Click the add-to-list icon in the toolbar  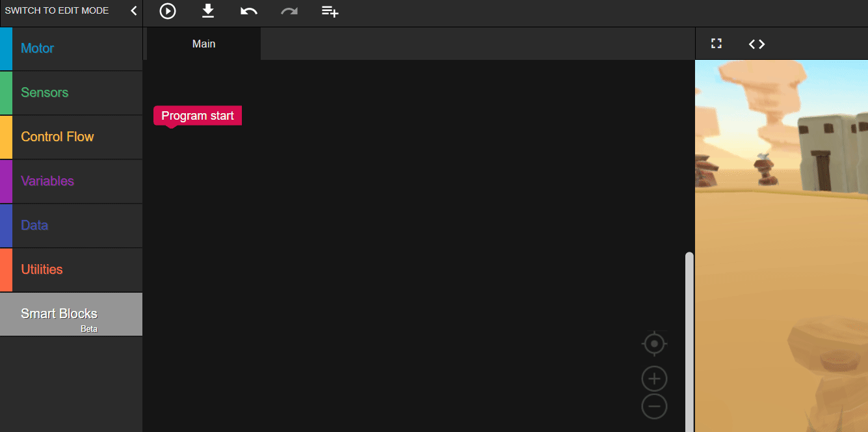[x=330, y=11]
